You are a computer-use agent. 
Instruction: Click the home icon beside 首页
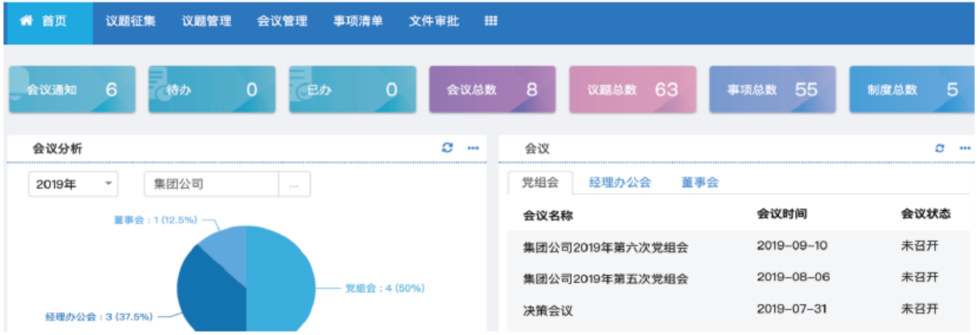[x=26, y=20]
